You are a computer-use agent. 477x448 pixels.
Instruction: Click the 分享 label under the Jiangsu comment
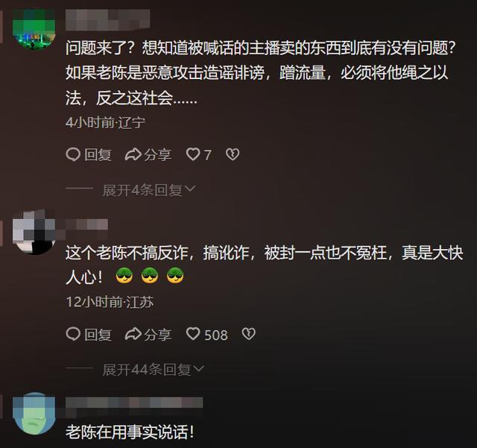pos(157,335)
